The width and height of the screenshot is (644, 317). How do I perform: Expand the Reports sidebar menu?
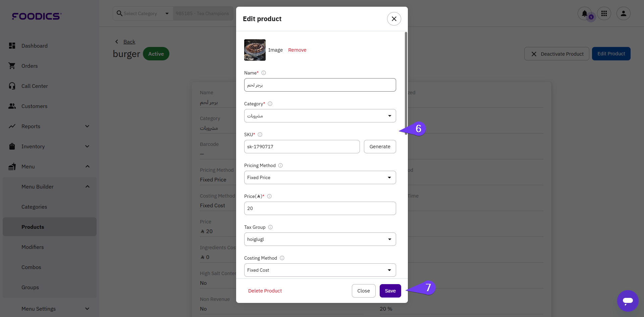pos(49,126)
